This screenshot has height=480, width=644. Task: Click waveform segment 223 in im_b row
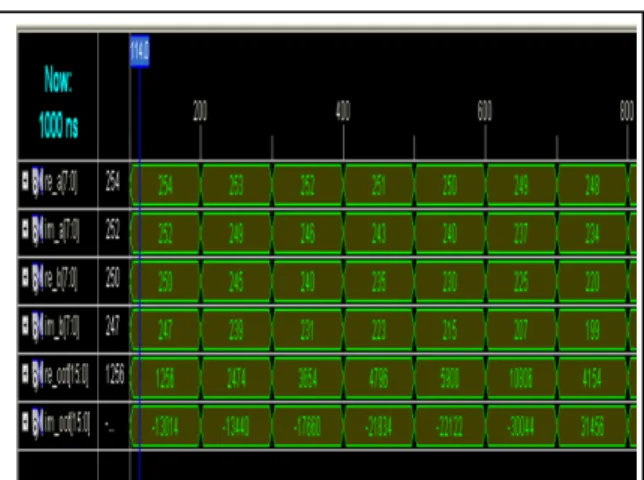[x=379, y=330]
